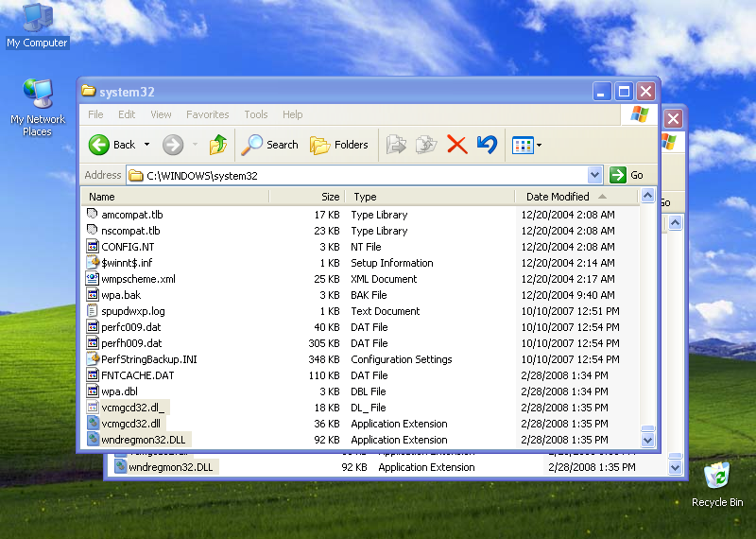Image resolution: width=756 pixels, height=539 pixels.
Task: Open the View menu
Action: coord(161,114)
